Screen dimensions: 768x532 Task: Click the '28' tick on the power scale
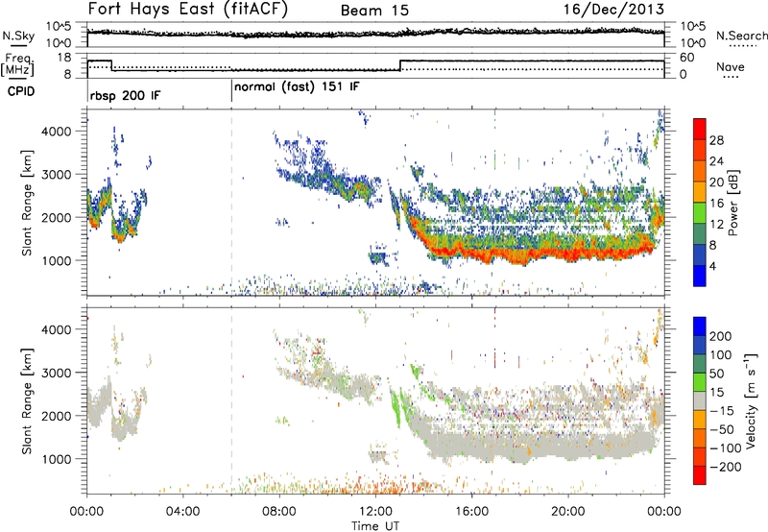click(716, 140)
